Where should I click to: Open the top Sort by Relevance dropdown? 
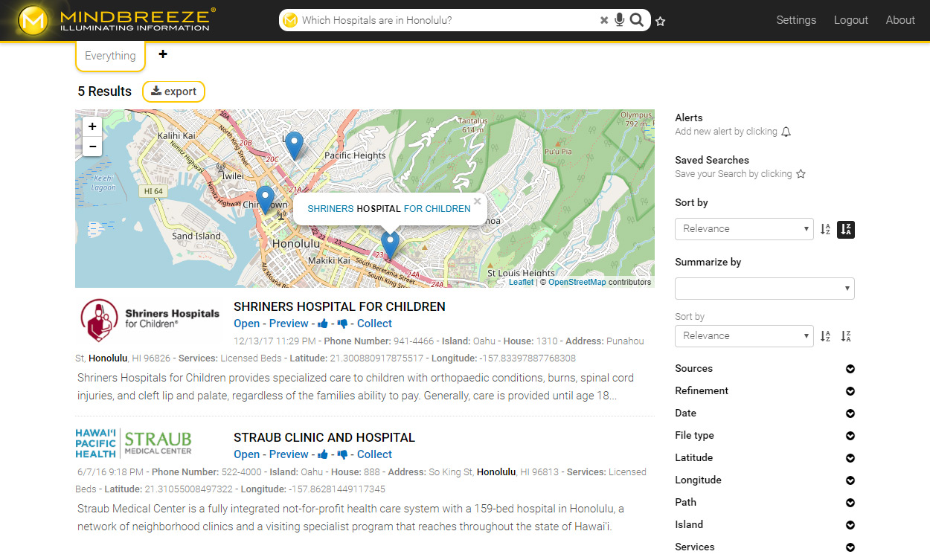(744, 229)
